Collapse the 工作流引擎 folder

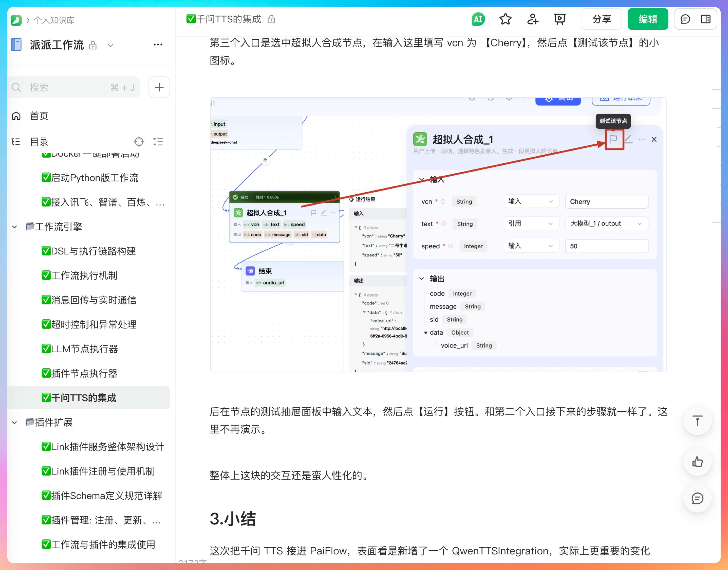click(15, 227)
